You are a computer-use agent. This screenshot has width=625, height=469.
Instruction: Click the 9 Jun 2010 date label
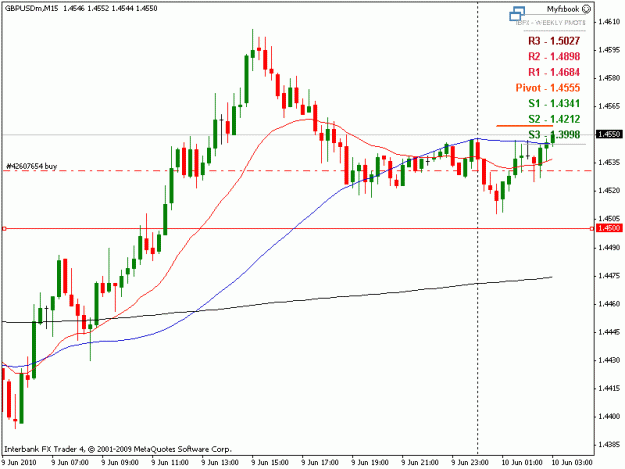[x=19, y=463]
